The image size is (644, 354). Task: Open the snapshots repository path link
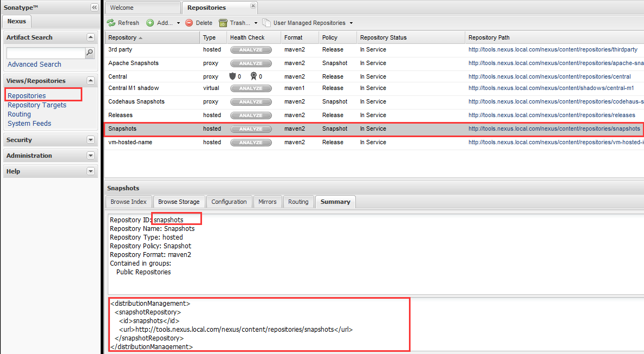(x=554, y=128)
